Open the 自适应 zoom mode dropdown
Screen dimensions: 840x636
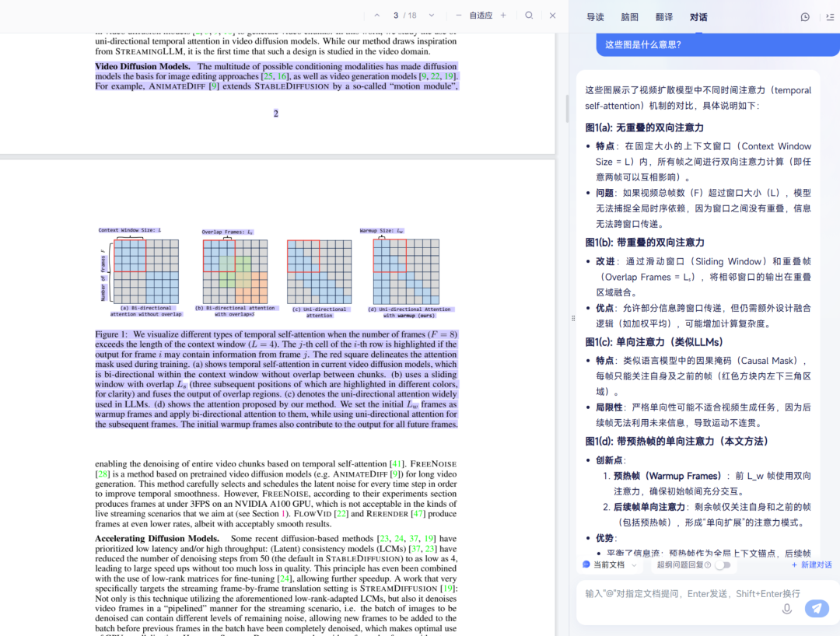pos(480,16)
